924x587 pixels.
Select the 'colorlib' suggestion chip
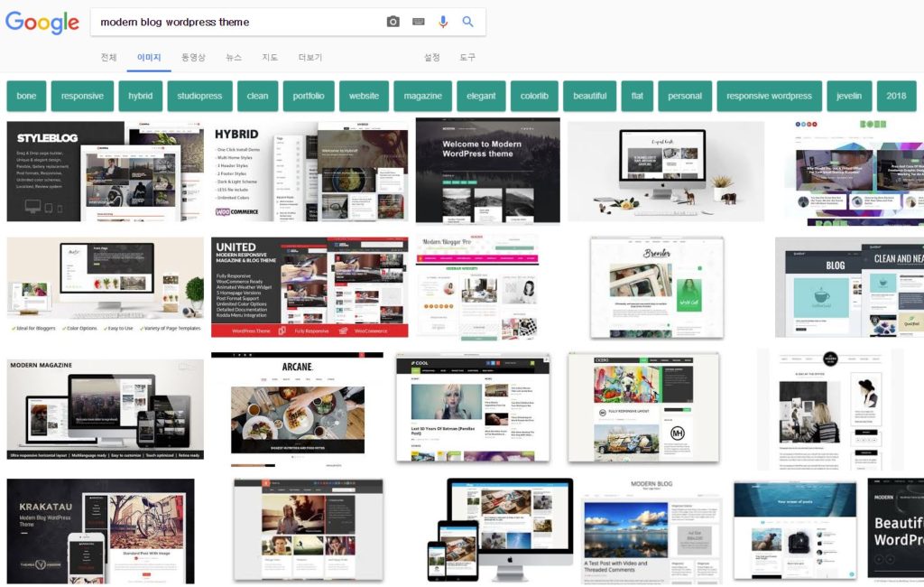click(533, 96)
